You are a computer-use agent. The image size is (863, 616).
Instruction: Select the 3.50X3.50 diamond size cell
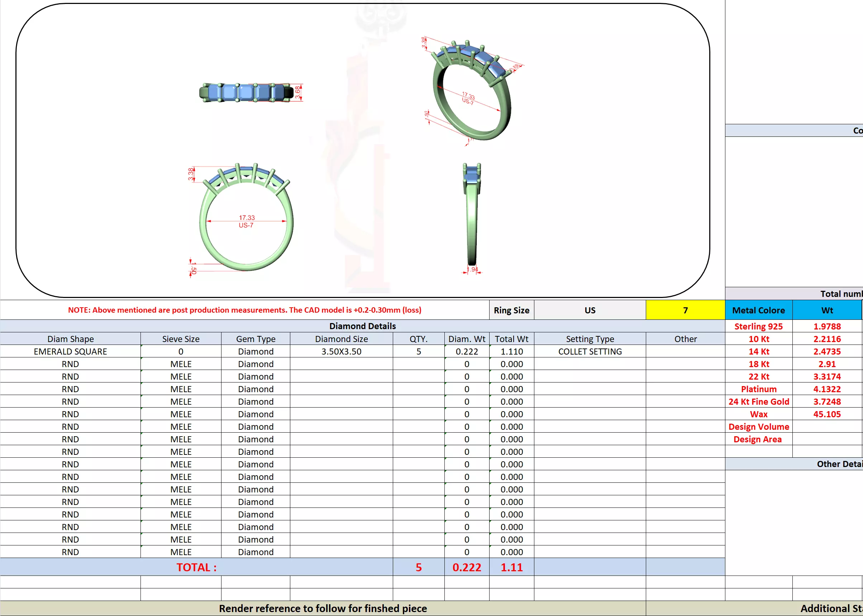coord(341,351)
